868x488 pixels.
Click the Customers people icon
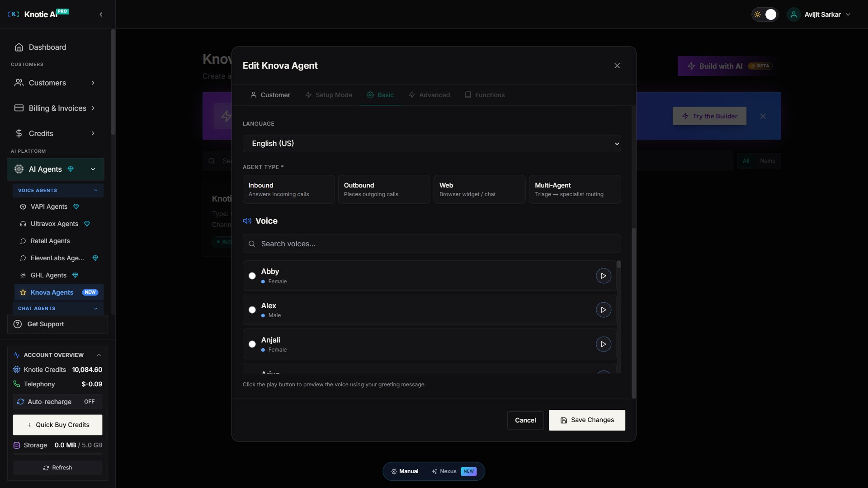pyautogui.click(x=19, y=83)
